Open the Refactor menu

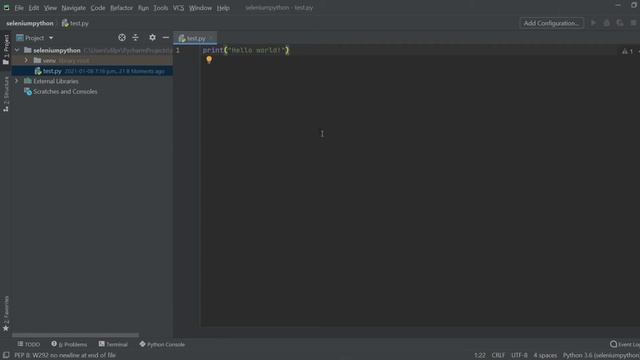point(121,8)
